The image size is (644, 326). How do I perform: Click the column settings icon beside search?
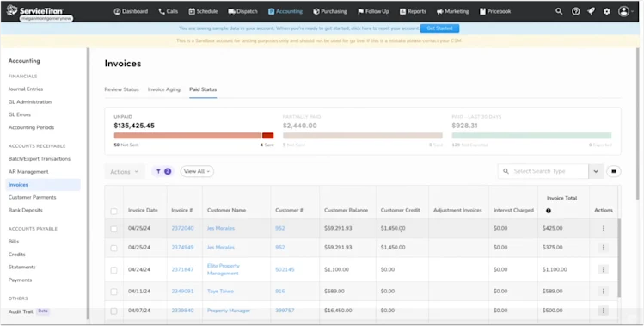pos(614,171)
